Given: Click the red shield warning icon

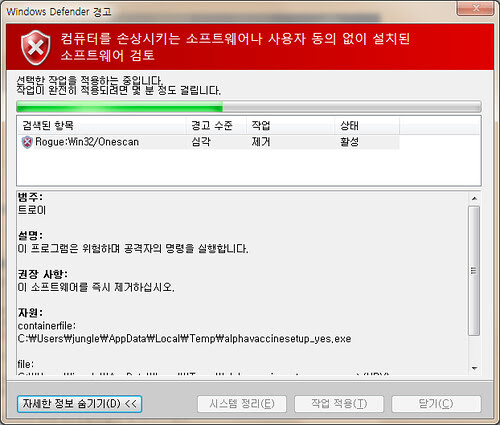Looking at the screenshot, I should pyautogui.click(x=36, y=48).
